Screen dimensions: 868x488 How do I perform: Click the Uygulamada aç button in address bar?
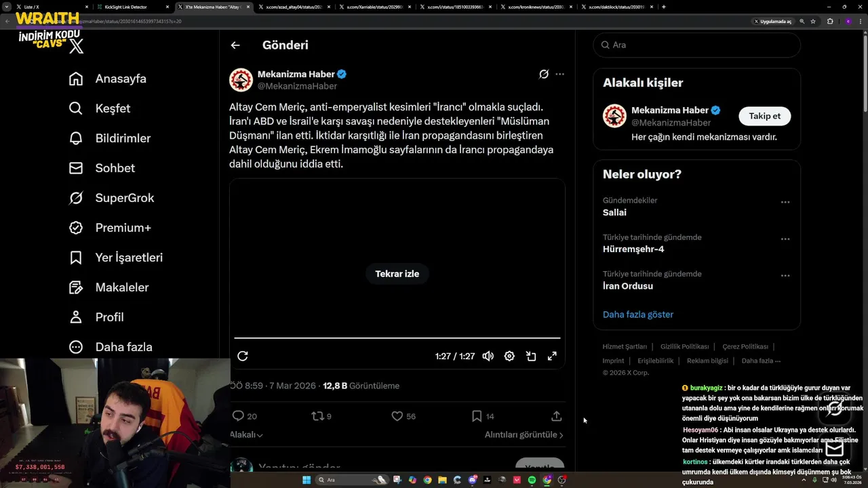[x=772, y=21]
